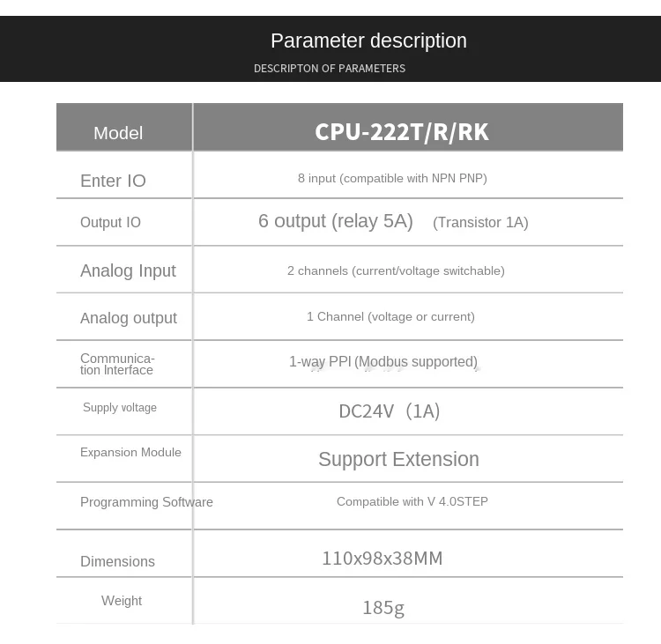Select the 185g weight value
This screenshot has width=661, height=644.
[383, 608]
